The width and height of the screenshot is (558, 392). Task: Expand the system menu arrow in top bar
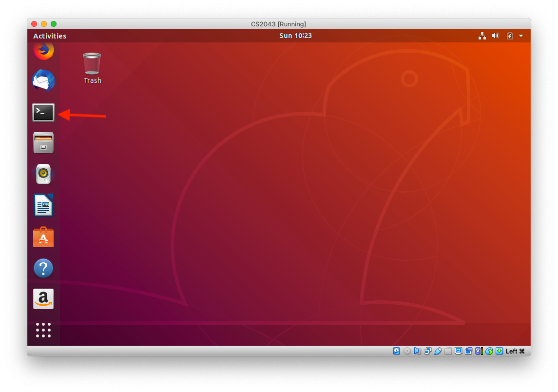click(521, 36)
